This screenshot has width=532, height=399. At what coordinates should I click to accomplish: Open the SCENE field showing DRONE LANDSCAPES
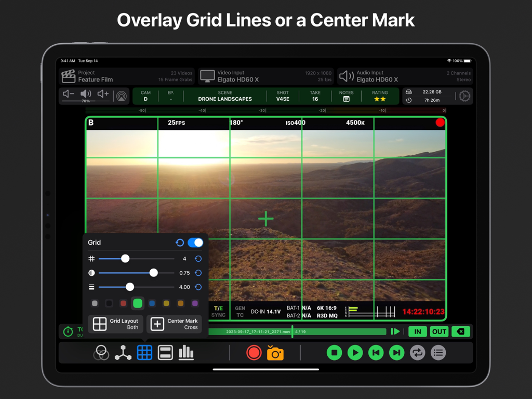click(225, 96)
